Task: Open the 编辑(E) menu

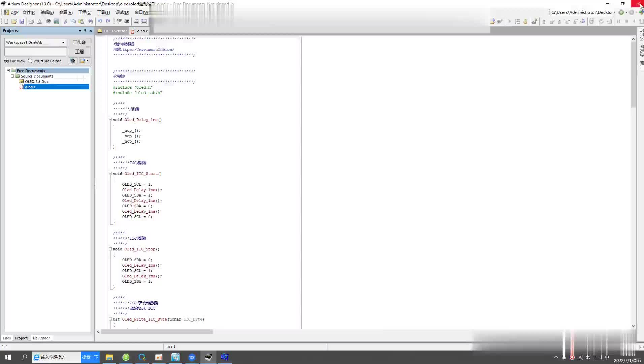Action: point(47,12)
